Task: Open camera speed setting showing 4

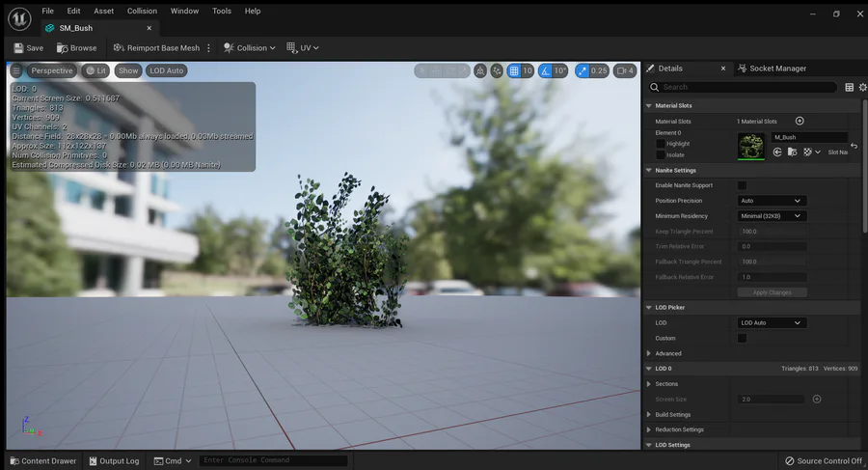Action: 625,71
